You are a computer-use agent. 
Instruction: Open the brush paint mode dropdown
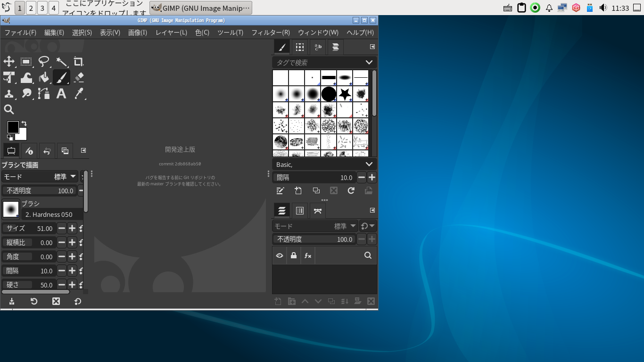(40, 177)
